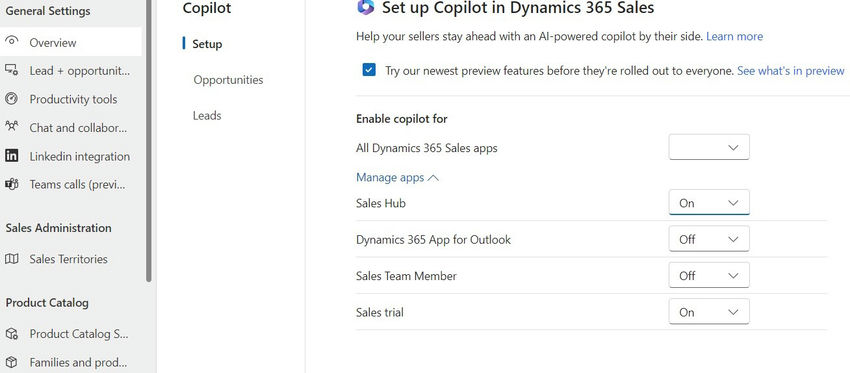Uncheck the newest preview features checkbox
This screenshot has width=850, height=373.
tap(369, 70)
